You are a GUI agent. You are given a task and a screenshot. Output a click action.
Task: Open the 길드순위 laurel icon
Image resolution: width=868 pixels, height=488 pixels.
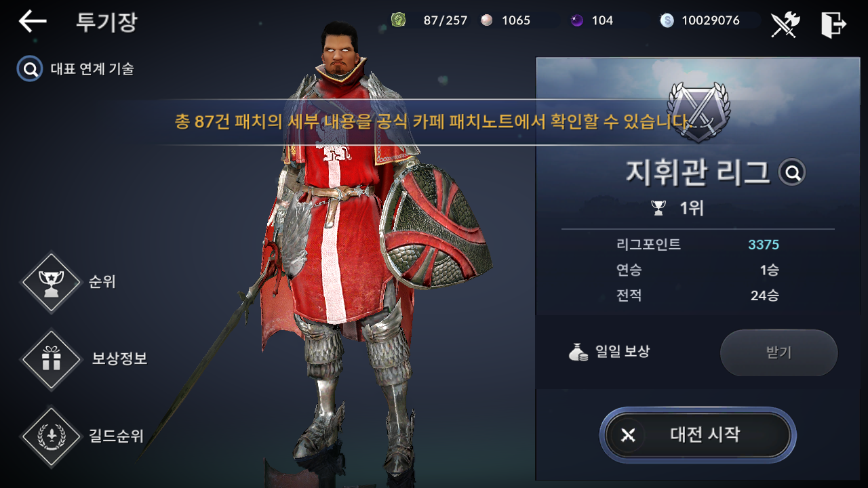52,437
